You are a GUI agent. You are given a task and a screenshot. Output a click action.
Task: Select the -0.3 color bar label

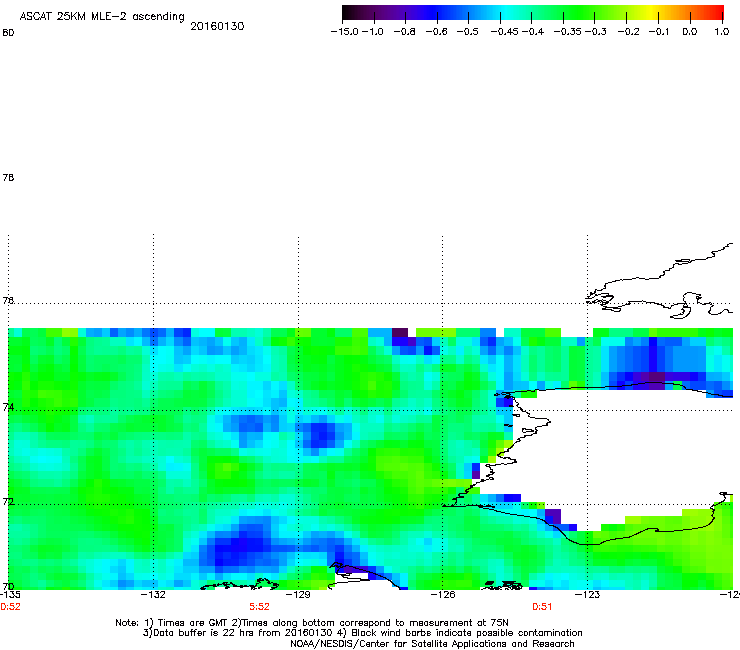[x=596, y=32]
